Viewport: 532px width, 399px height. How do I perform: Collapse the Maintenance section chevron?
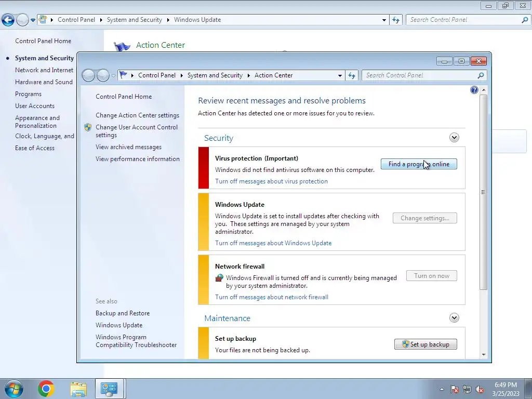tap(454, 318)
